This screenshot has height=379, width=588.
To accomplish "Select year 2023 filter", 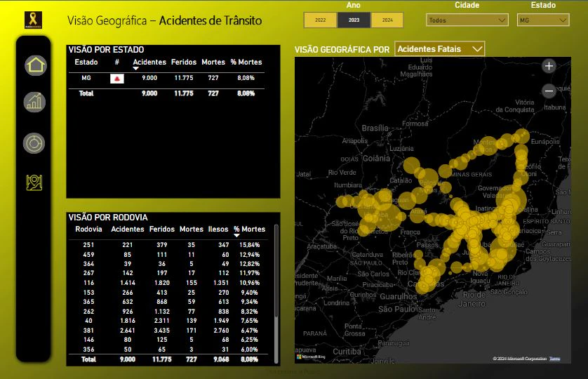I will (354, 20).
